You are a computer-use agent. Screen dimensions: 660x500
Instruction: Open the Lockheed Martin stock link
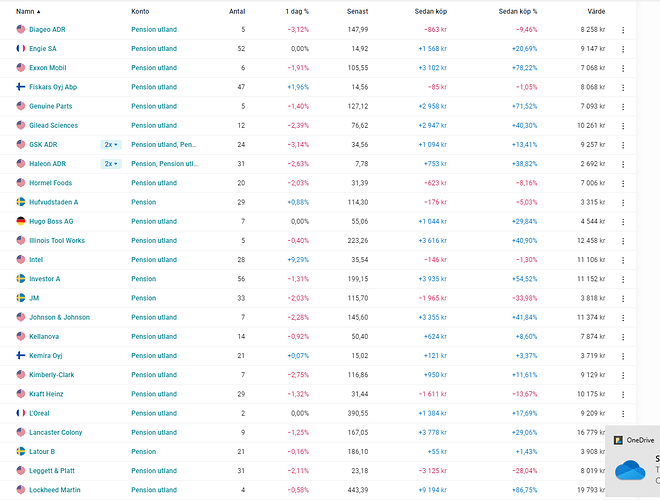click(x=57, y=490)
